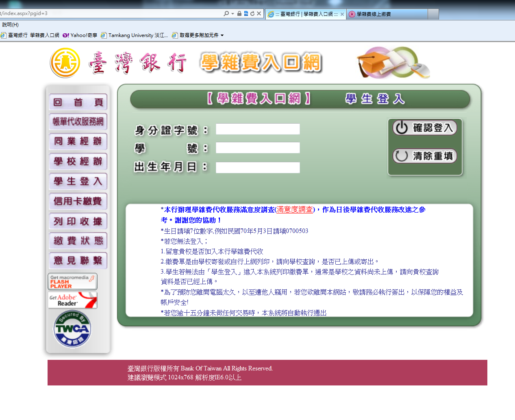Click the Bank of Taiwan round logo

point(65,63)
